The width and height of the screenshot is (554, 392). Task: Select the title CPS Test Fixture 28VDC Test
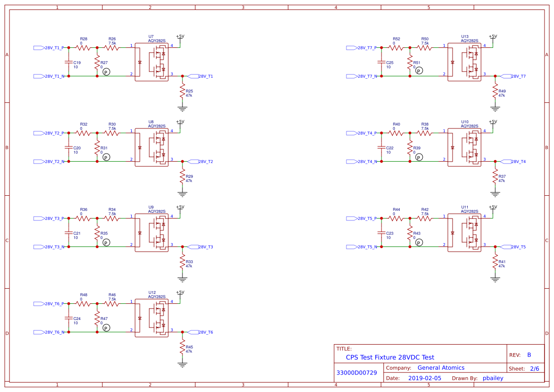389,357
